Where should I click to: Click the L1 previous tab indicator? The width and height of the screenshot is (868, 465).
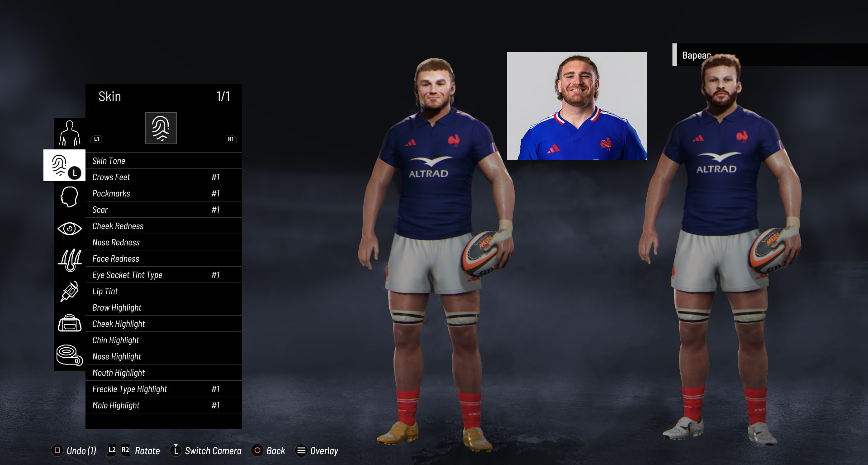pyautogui.click(x=96, y=139)
